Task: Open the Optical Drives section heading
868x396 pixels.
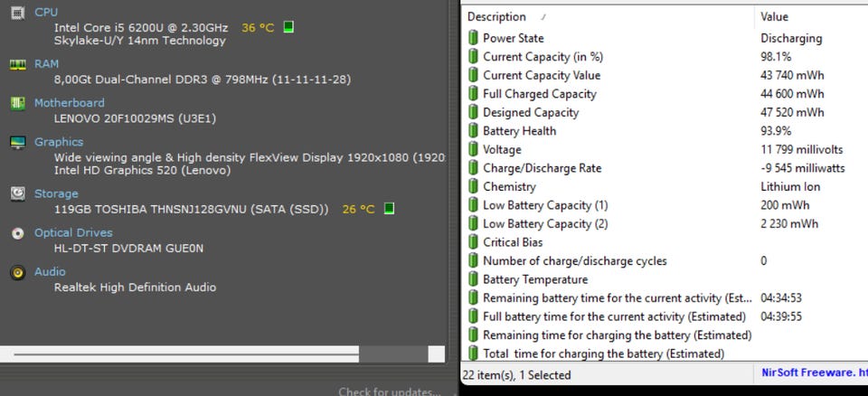Action: tap(73, 233)
